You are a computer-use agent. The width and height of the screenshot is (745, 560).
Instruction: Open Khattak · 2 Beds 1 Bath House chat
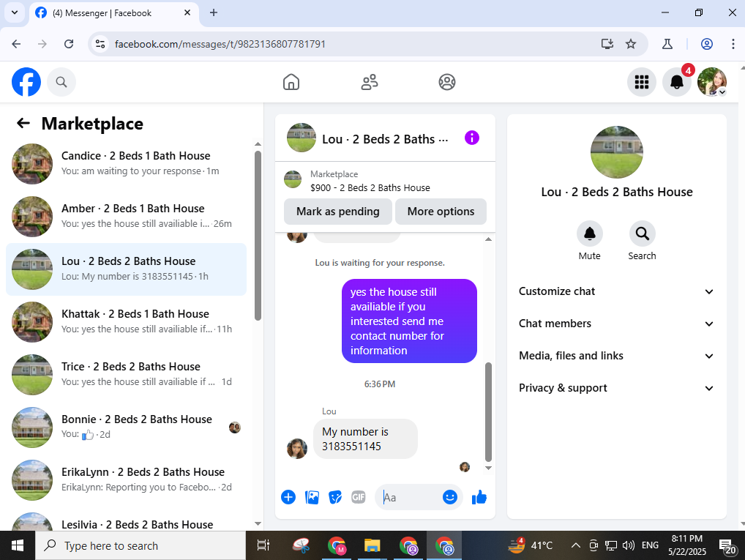point(127,322)
